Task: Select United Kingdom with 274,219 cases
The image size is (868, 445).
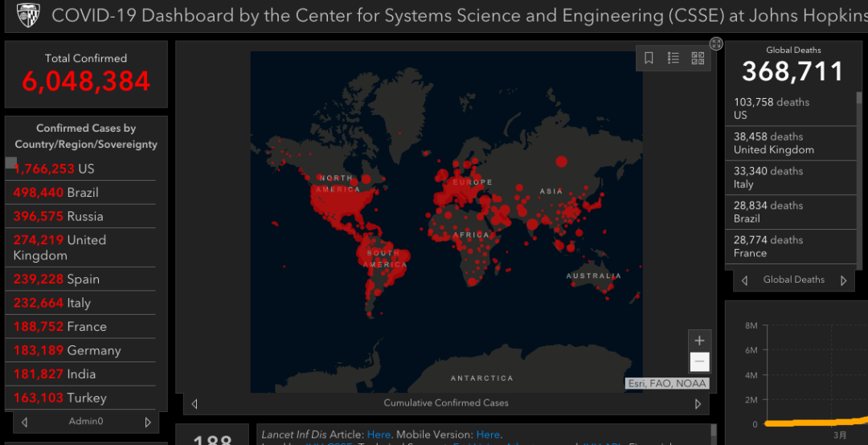Action: pos(81,247)
